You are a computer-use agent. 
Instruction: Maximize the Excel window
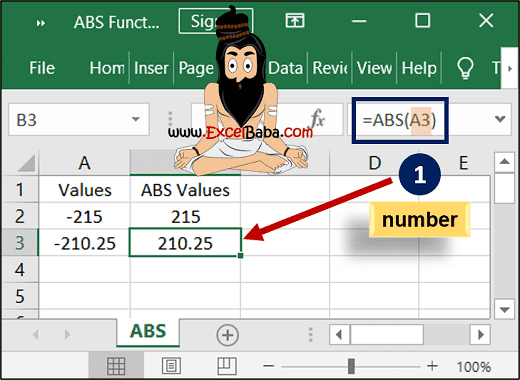422,21
